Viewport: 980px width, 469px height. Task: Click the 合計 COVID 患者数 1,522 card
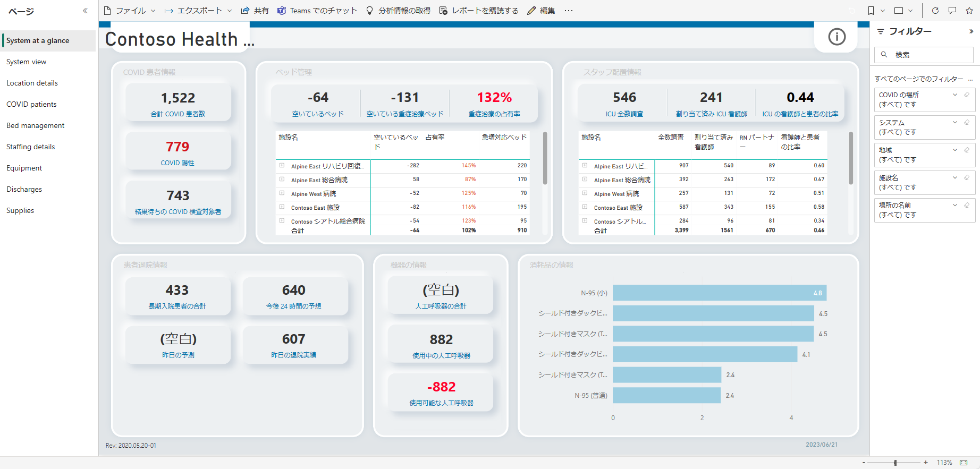(x=178, y=103)
